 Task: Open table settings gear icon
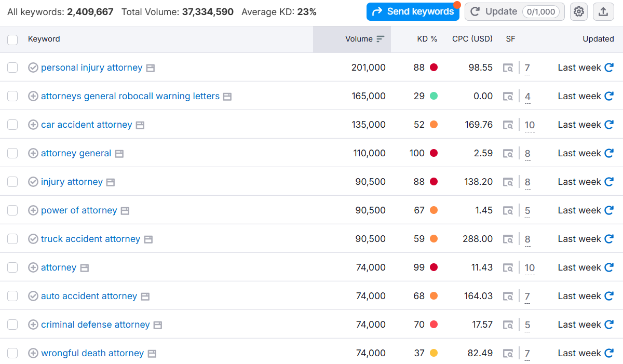[579, 11]
